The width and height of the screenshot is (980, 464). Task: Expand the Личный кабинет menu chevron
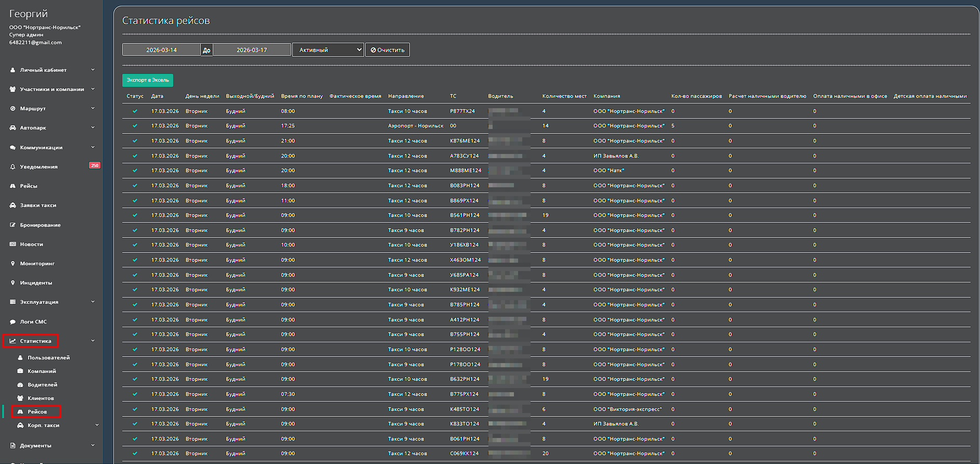(x=93, y=70)
